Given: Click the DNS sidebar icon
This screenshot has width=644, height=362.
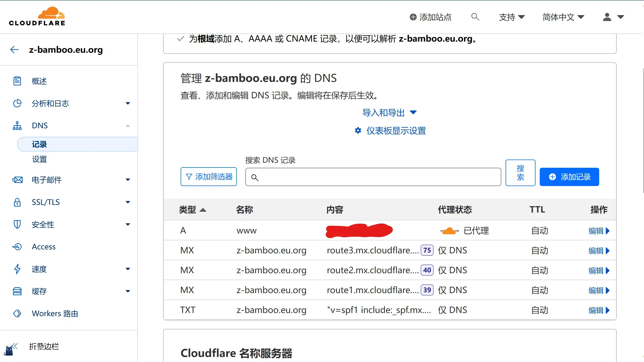Looking at the screenshot, I should 17,125.
